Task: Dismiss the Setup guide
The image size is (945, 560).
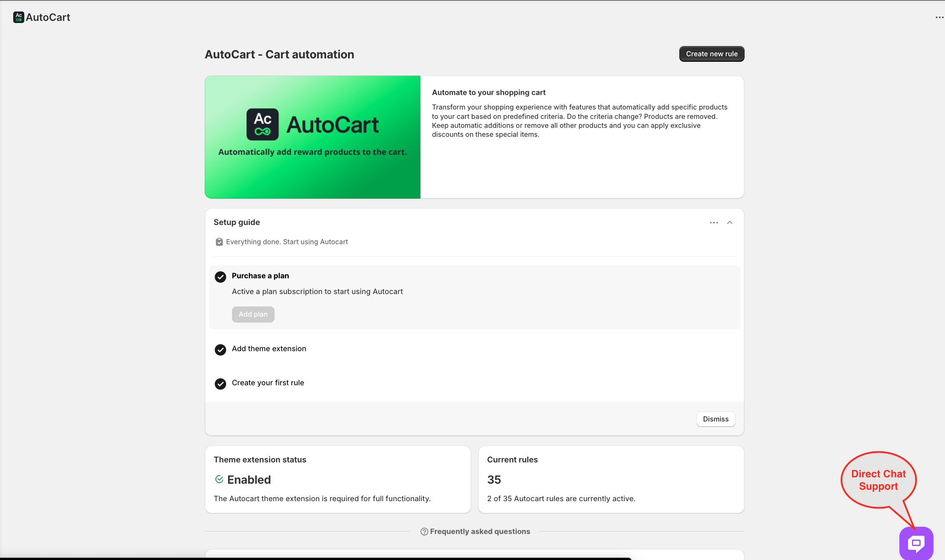Action: click(716, 419)
